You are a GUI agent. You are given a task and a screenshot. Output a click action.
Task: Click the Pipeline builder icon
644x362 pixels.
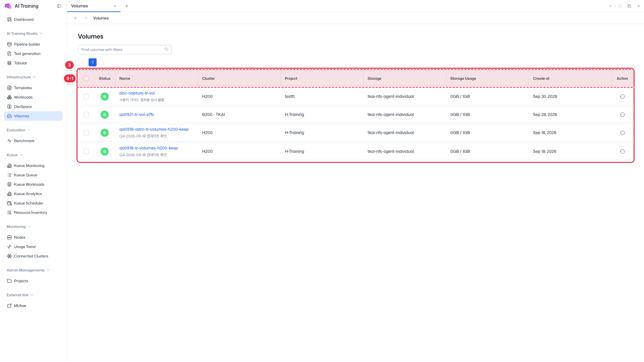pyautogui.click(x=9, y=44)
